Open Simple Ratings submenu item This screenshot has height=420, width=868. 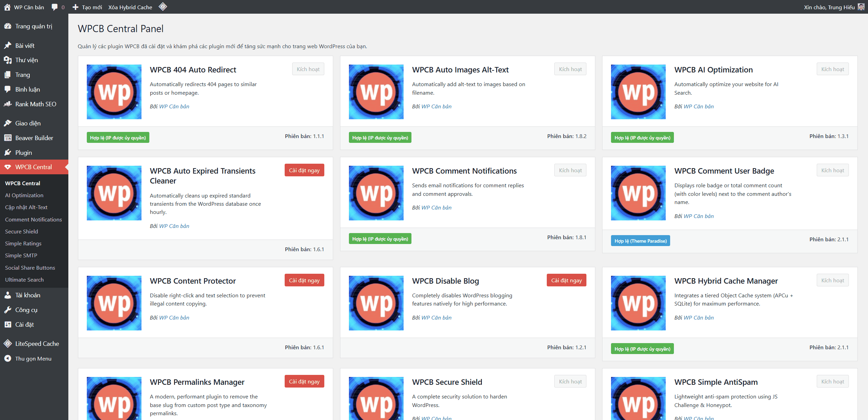23,243
